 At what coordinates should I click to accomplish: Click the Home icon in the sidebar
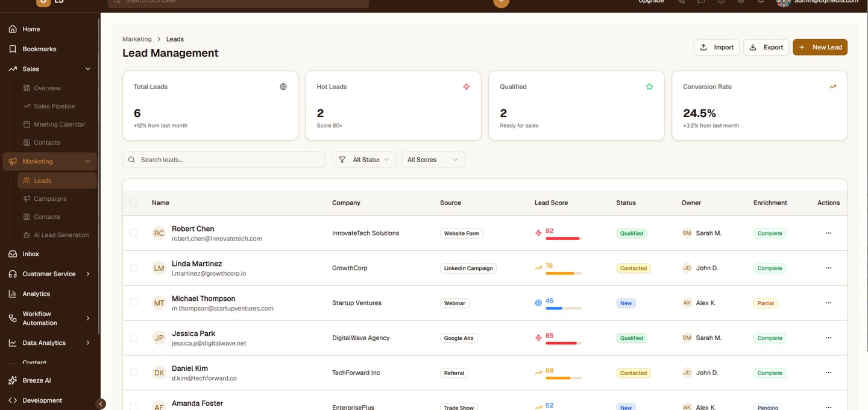pos(13,29)
